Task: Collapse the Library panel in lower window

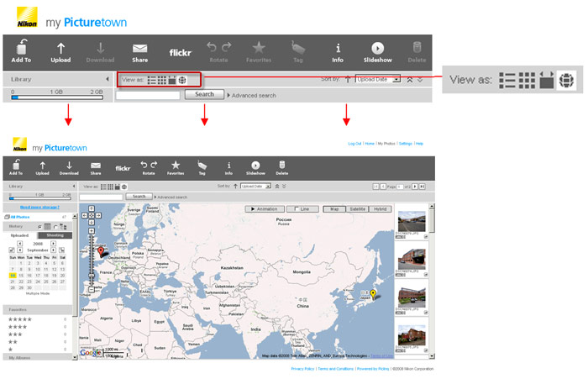Action: 74,186
